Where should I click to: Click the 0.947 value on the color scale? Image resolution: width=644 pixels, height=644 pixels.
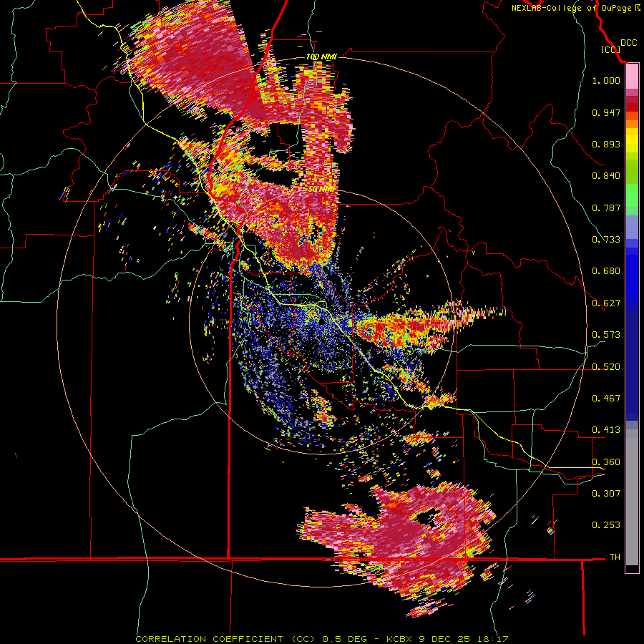[606, 112]
